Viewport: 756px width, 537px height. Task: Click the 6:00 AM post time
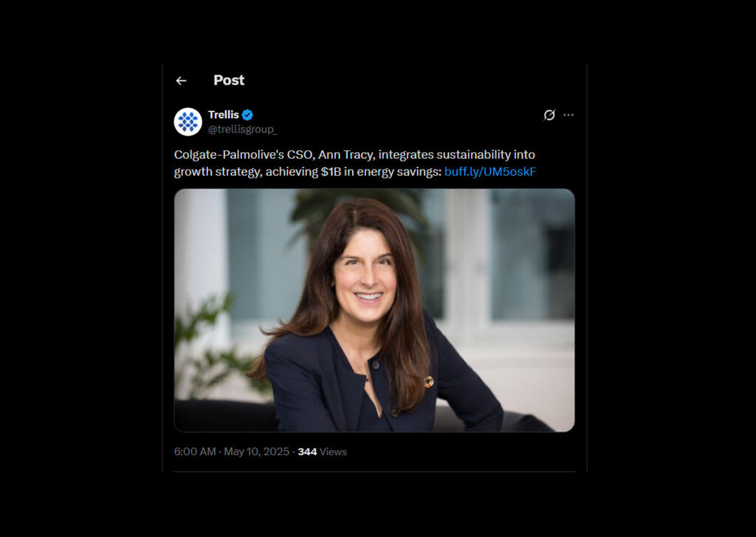[x=195, y=451]
